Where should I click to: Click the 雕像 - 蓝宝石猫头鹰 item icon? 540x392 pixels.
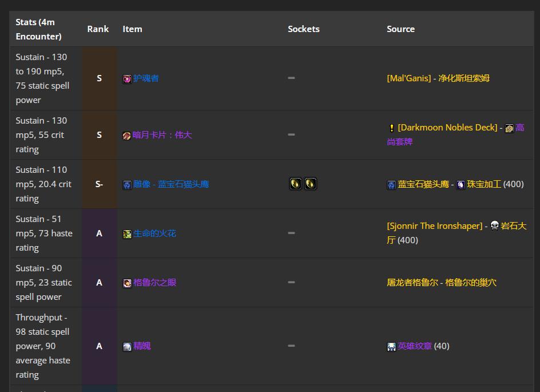point(127,185)
